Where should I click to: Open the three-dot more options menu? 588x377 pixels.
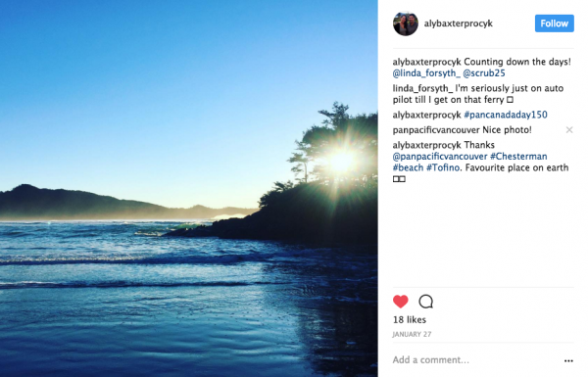pos(568,360)
